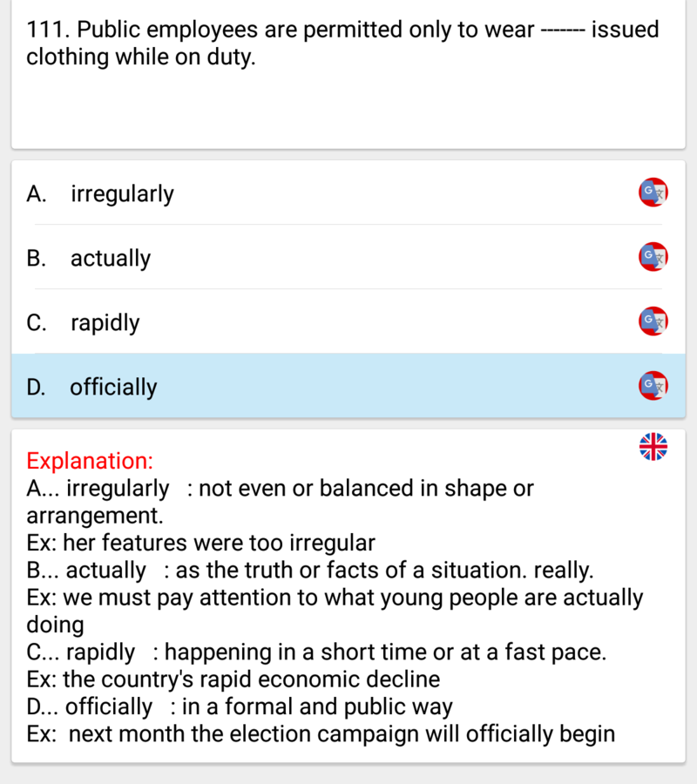Tap explanation line for actually definition

(310, 570)
